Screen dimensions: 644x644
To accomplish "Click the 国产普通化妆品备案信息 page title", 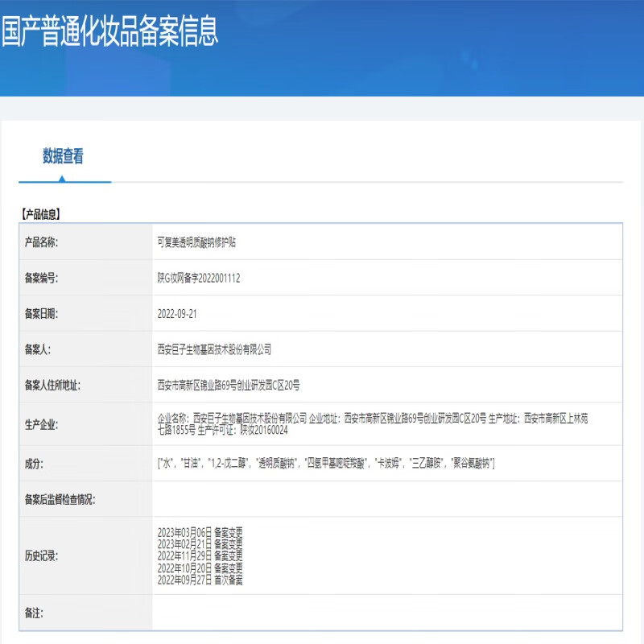I will 110,33.
